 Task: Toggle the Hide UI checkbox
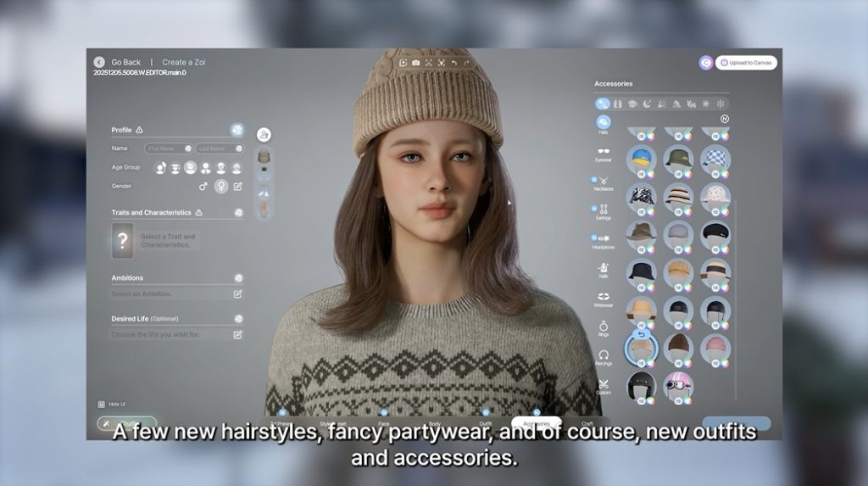tap(102, 404)
